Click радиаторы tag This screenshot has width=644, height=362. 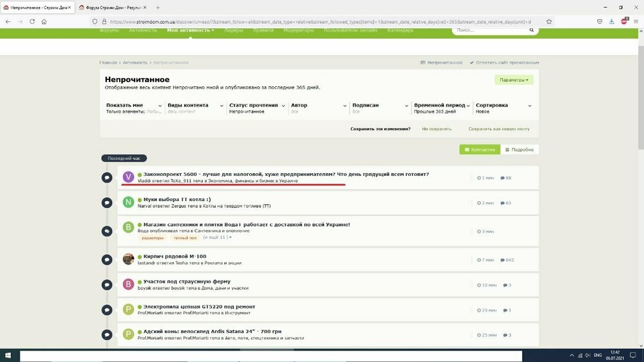(x=153, y=238)
